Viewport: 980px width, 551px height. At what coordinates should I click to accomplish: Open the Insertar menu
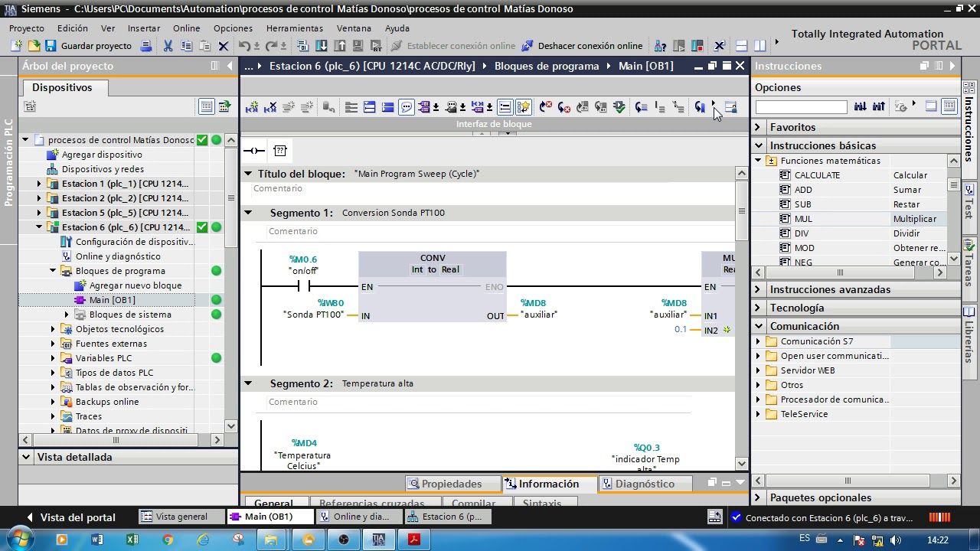coord(144,28)
